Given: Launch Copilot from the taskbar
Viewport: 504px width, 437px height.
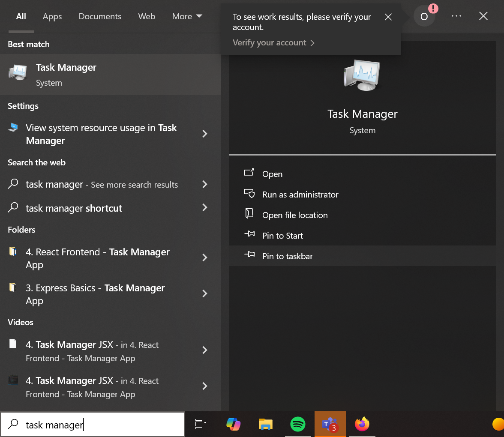Looking at the screenshot, I should pyautogui.click(x=233, y=424).
